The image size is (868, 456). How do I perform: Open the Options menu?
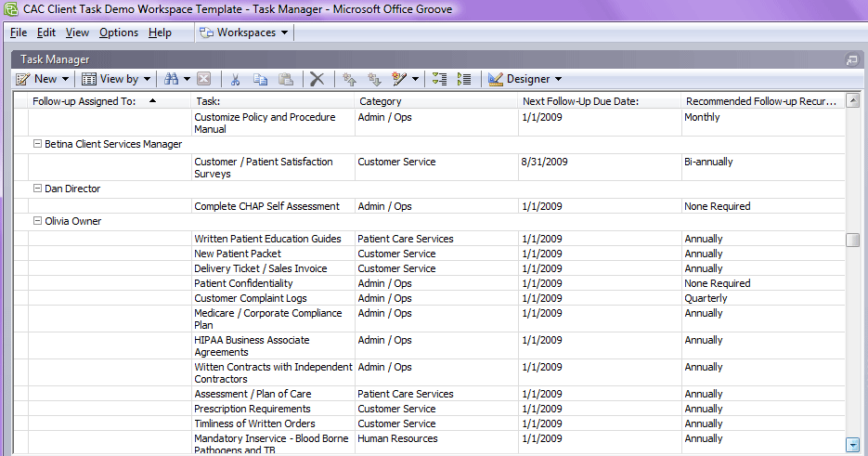tap(119, 33)
